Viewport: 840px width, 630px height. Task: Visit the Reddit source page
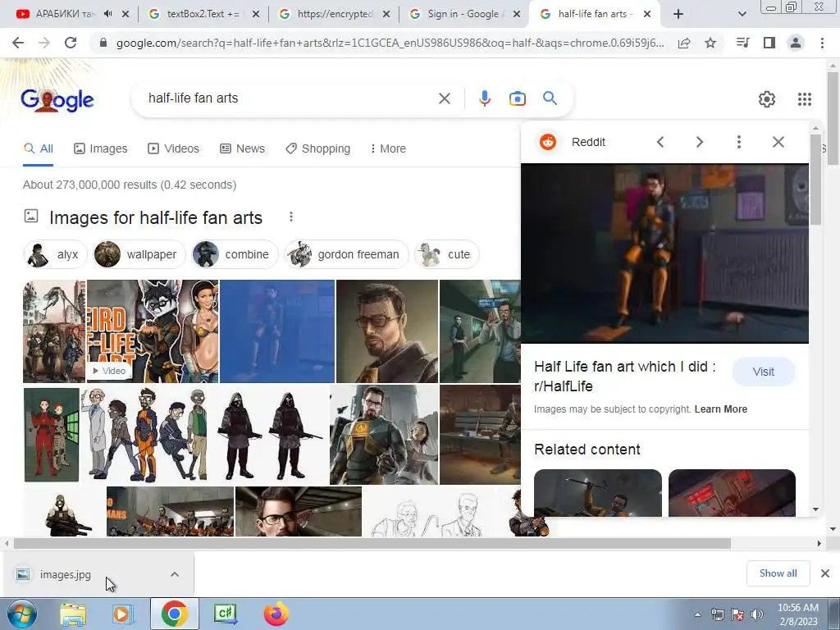click(764, 372)
